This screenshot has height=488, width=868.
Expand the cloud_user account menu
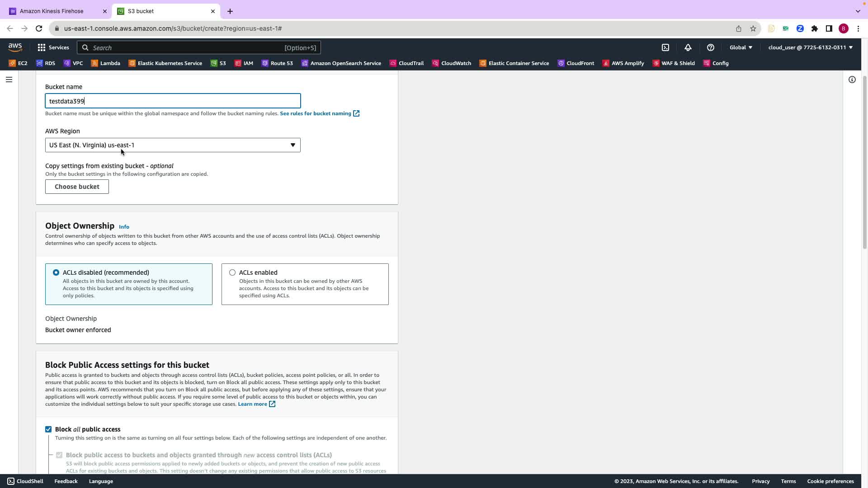click(810, 47)
